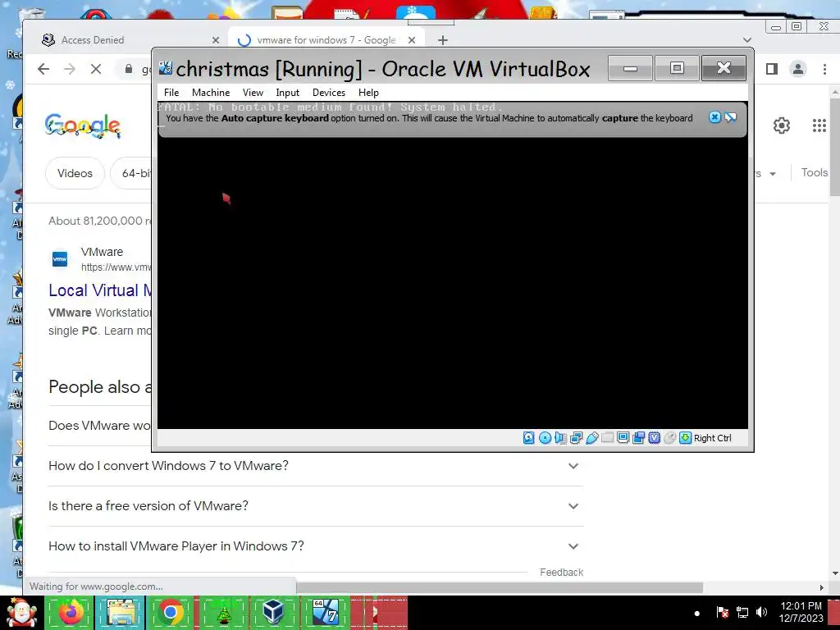The height and width of the screenshot is (630, 840).
Task: Expand 'How to install VMware Player in Windows 7?'
Action: point(316,546)
